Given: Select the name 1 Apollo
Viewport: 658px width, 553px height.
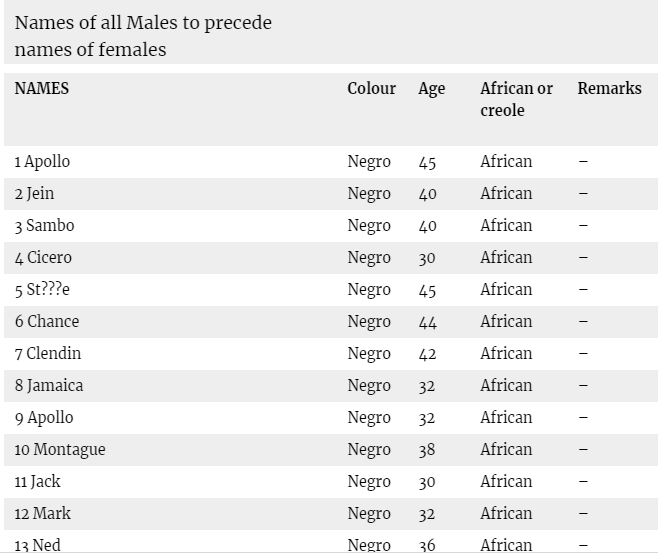Looking at the screenshot, I should point(43,162).
